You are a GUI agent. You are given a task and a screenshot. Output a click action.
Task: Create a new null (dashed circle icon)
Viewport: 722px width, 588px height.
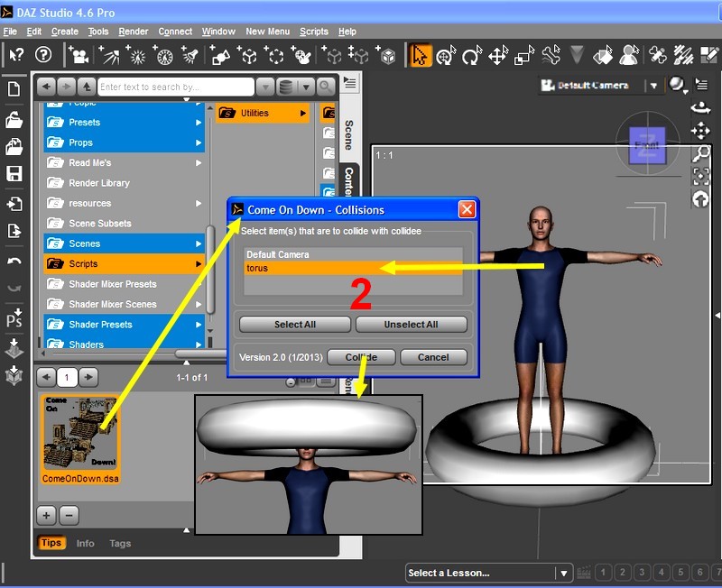coord(274,55)
